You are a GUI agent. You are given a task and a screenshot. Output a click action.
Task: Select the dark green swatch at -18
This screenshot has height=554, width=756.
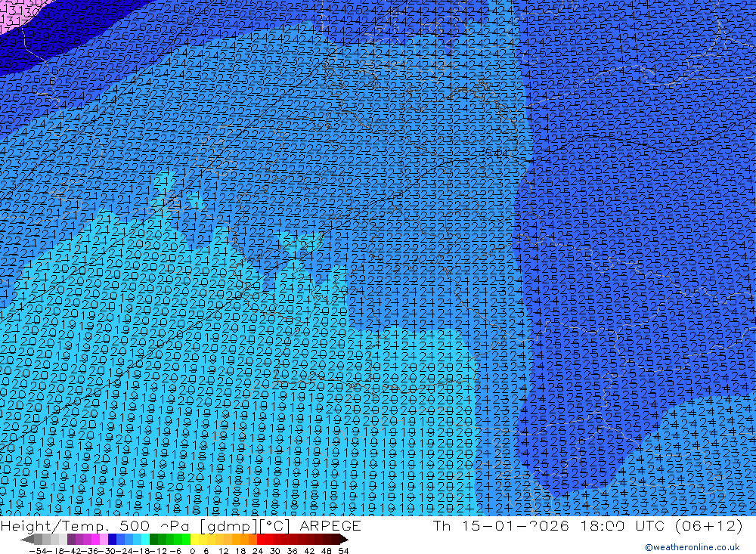click(153, 540)
